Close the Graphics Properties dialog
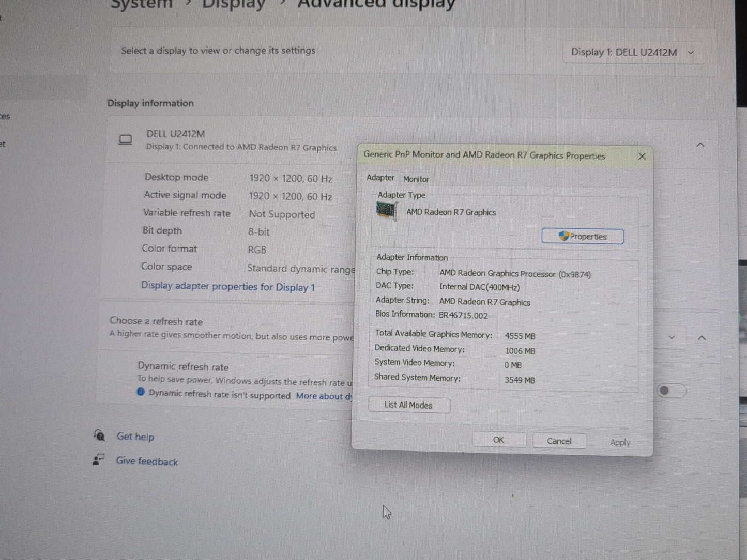The image size is (747, 560). [x=642, y=156]
